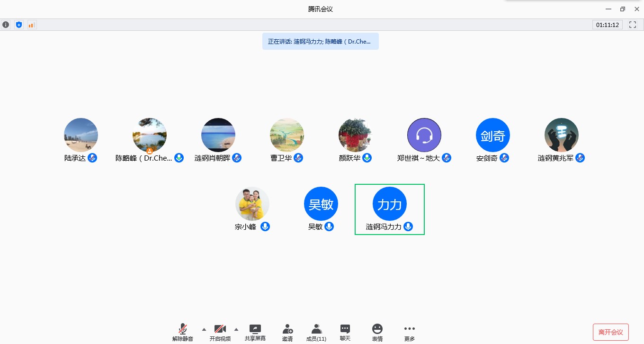Viewport: 644px width, 344px height.
Task: Open the share screen option
Action: (x=255, y=332)
